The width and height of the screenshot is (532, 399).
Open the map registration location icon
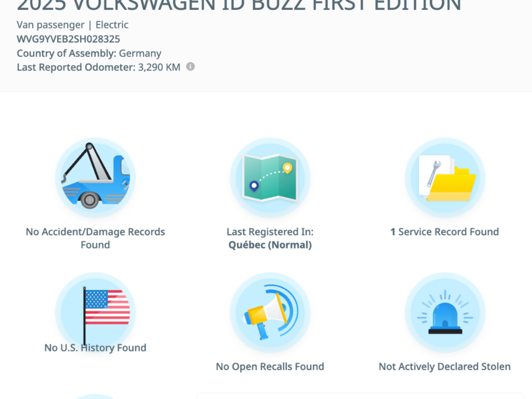[x=270, y=178]
